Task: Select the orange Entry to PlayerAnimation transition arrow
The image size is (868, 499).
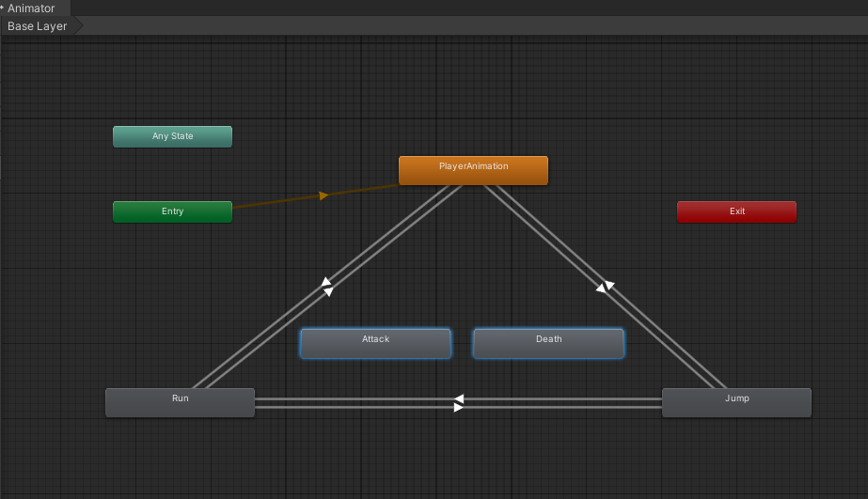Action: tap(324, 195)
